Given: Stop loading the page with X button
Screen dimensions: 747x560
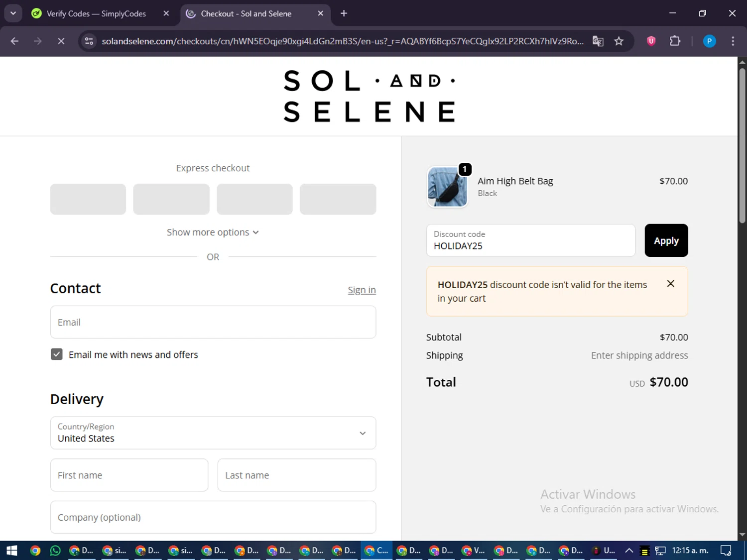Looking at the screenshot, I should click(x=61, y=41).
